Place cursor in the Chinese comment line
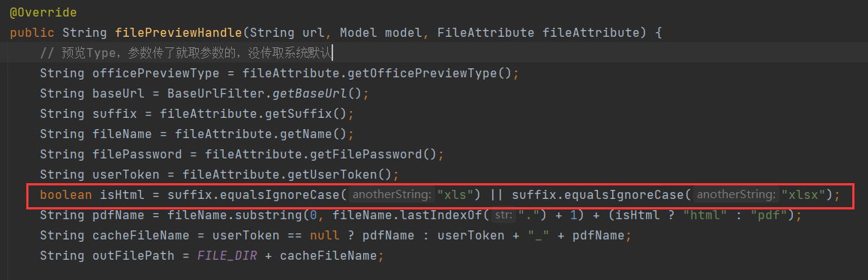Viewport: 868px width, 280px height. point(185,53)
